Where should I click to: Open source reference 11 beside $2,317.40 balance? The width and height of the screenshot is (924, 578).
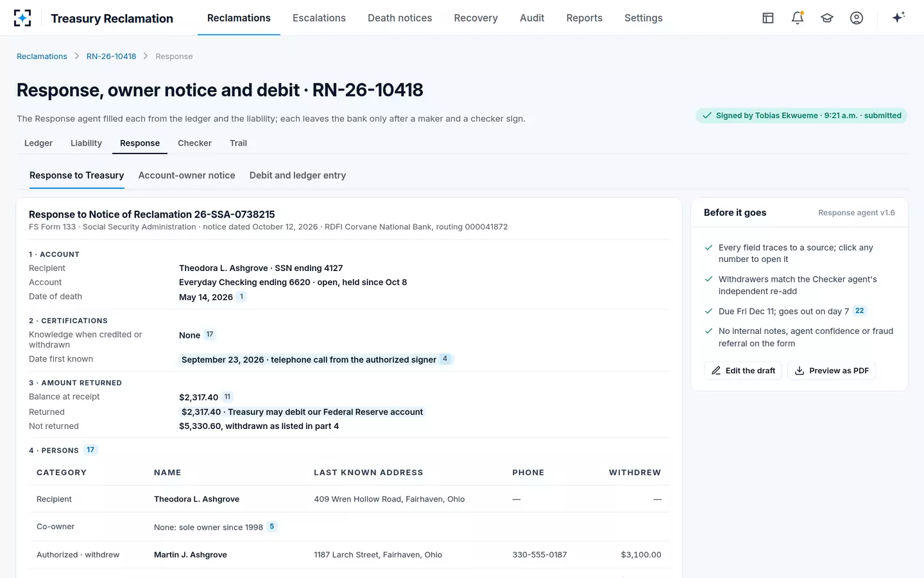(227, 397)
